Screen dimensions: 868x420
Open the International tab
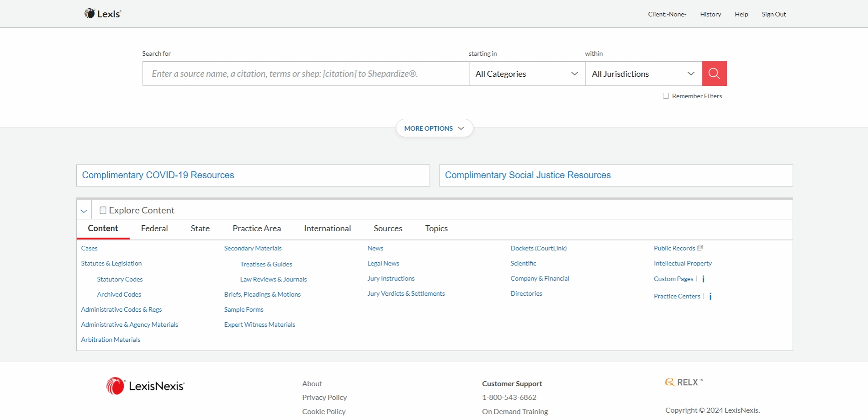click(x=328, y=229)
